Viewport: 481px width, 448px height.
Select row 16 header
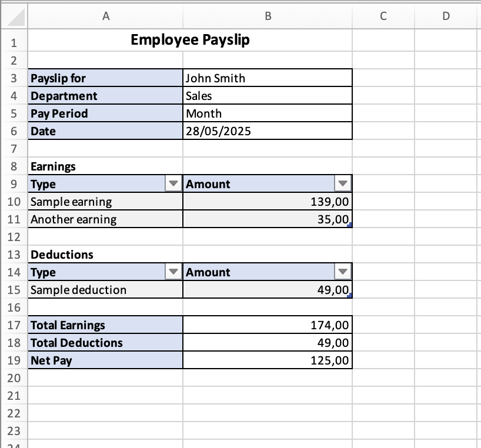click(14, 307)
